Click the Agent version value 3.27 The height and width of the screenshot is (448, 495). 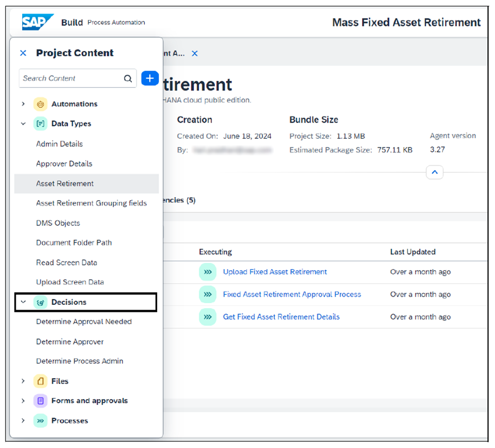(437, 150)
